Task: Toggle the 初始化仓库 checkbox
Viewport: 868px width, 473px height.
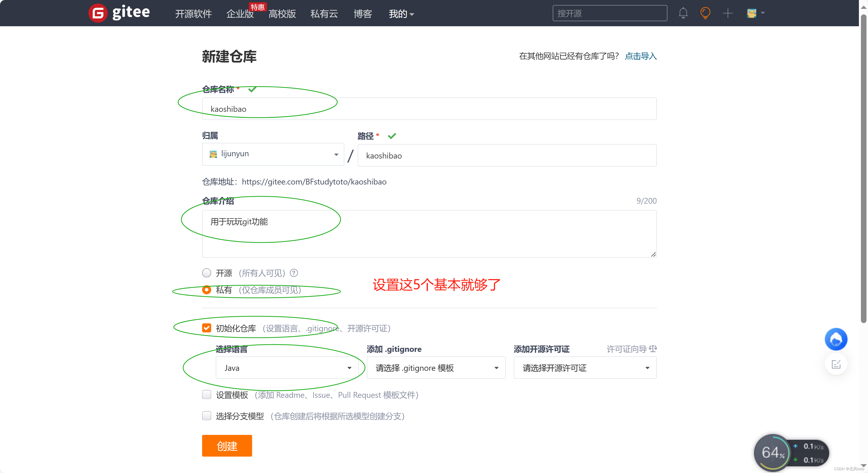Action: tap(207, 328)
